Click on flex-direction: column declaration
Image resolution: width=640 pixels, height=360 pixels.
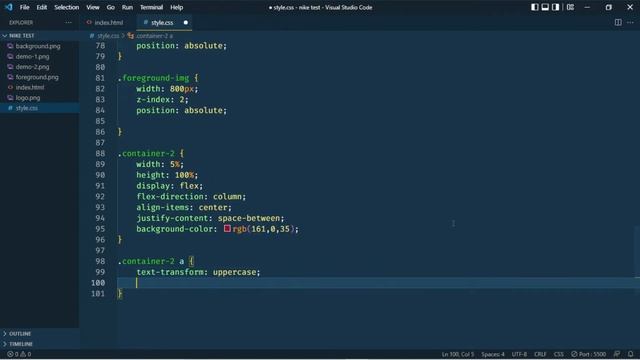click(191, 196)
